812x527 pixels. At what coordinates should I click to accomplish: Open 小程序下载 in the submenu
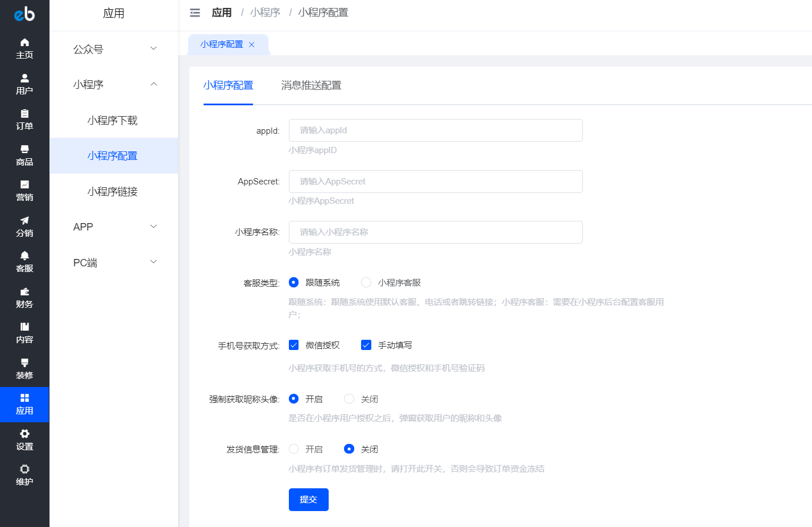pyautogui.click(x=113, y=120)
